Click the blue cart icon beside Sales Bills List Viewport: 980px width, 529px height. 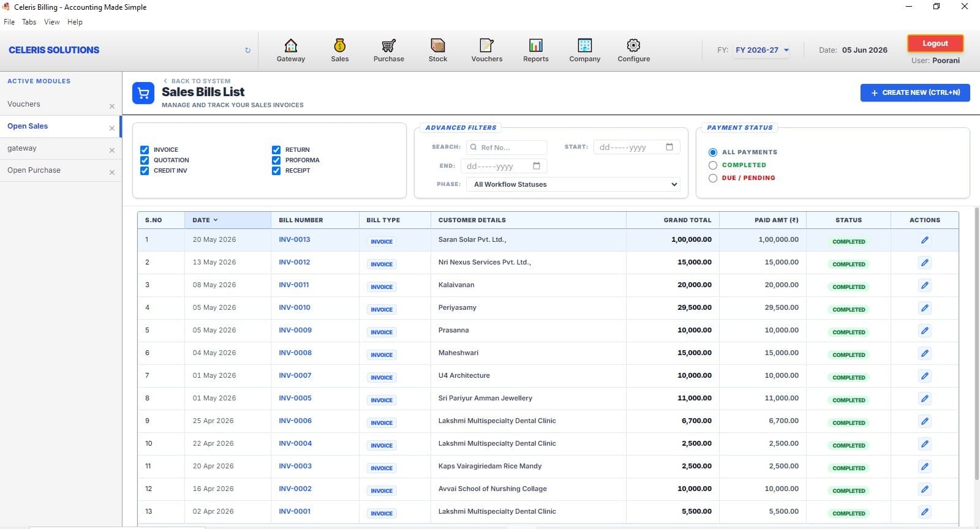pyautogui.click(x=143, y=93)
